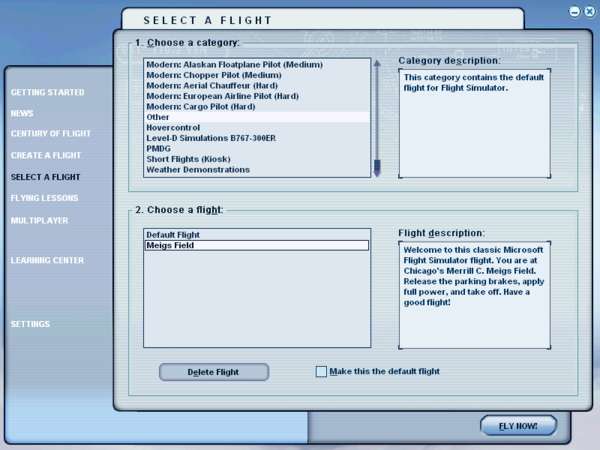
Task: Pick Weather Demonstrations category
Action: coord(256,170)
